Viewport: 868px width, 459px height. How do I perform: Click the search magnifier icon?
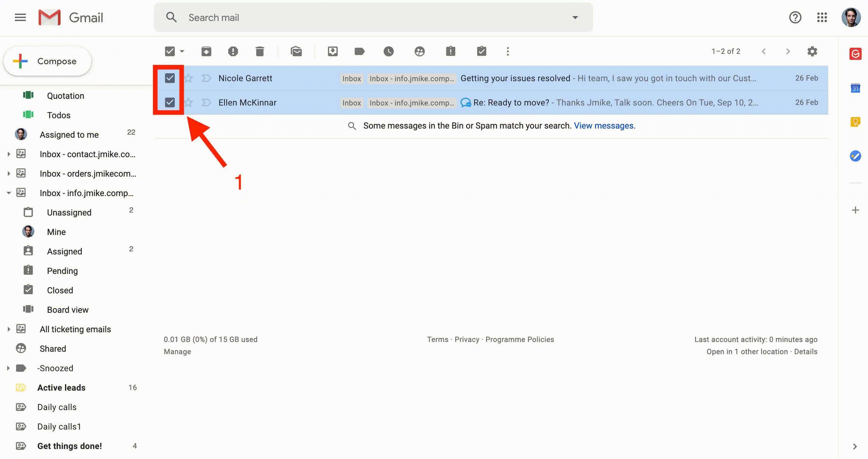coord(171,18)
